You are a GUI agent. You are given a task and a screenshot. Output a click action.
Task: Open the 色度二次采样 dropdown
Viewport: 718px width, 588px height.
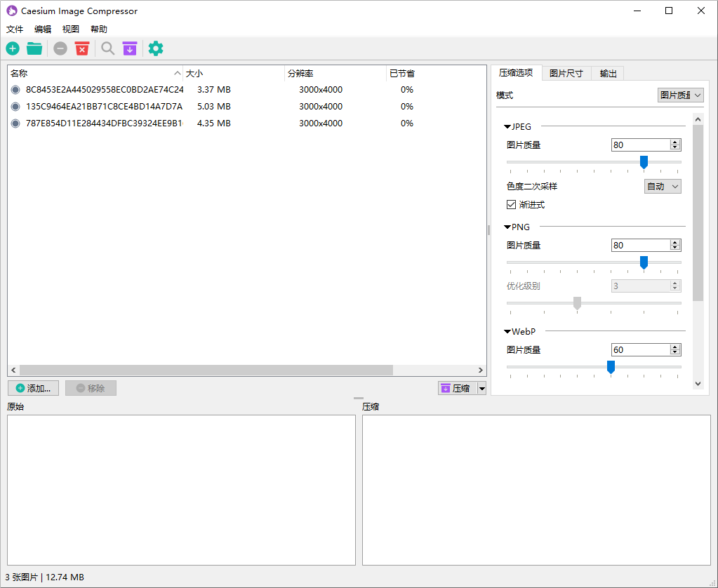pos(662,186)
